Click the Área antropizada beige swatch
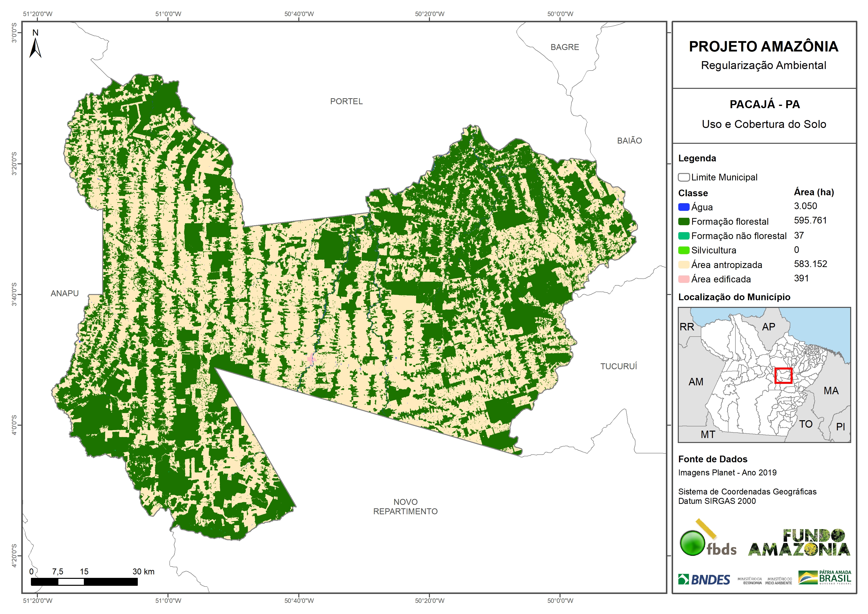Image resolution: width=868 pixels, height=614 pixels. [683, 265]
